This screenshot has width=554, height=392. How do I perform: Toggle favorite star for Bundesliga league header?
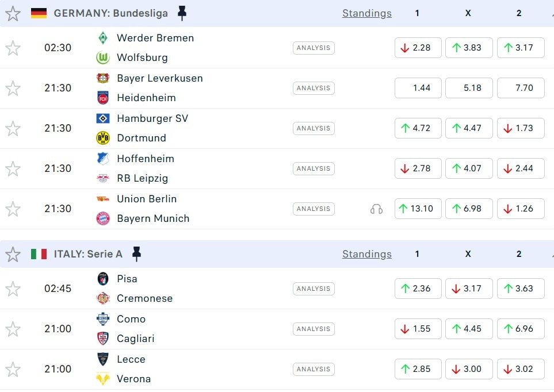13,13
